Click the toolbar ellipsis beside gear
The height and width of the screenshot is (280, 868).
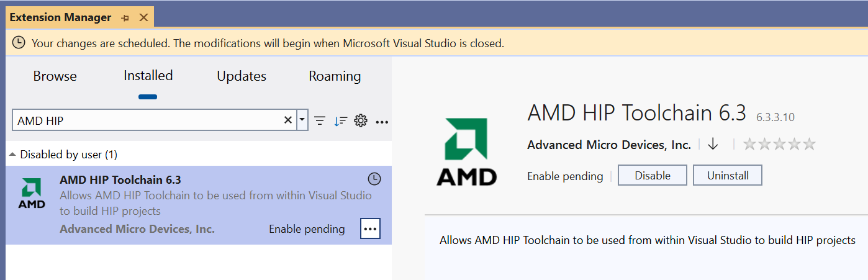tap(382, 121)
